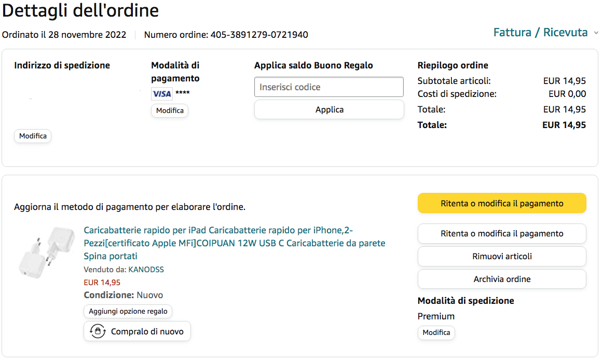Select Rimuovi articoli
Image resolution: width=603 pixels, height=364 pixels.
tap(502, 256)
